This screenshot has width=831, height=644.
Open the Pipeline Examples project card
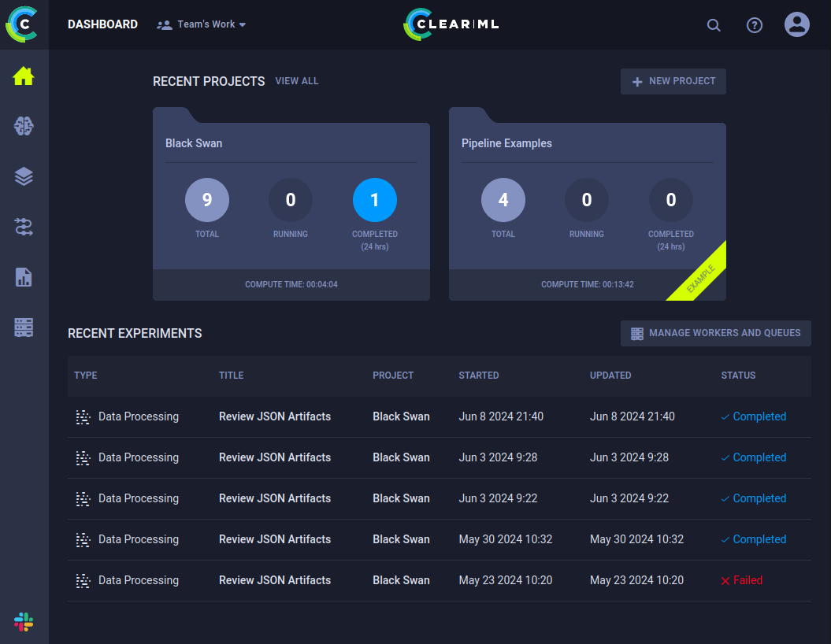click(587, 143)
